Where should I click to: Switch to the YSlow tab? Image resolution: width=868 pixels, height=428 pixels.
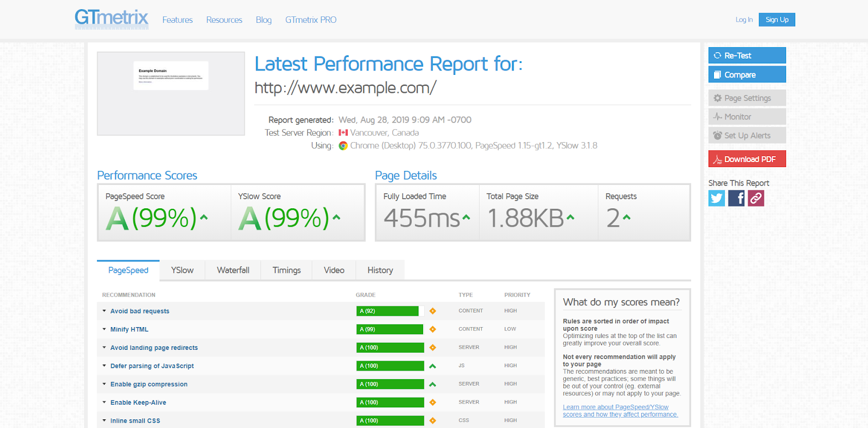(x=182, y=270)
